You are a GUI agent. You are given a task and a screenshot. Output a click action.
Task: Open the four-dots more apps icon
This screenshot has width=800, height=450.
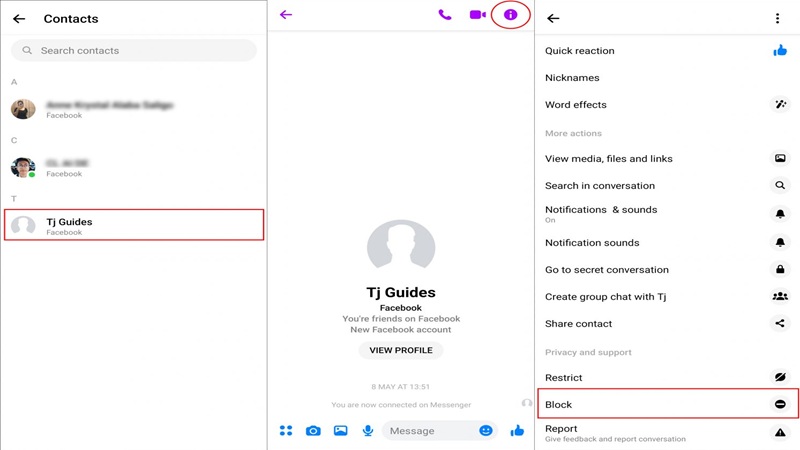tap(286, 431)
